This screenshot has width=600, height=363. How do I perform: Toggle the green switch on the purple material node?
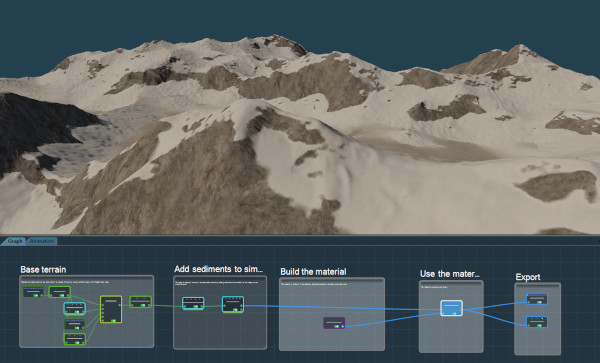337,326
